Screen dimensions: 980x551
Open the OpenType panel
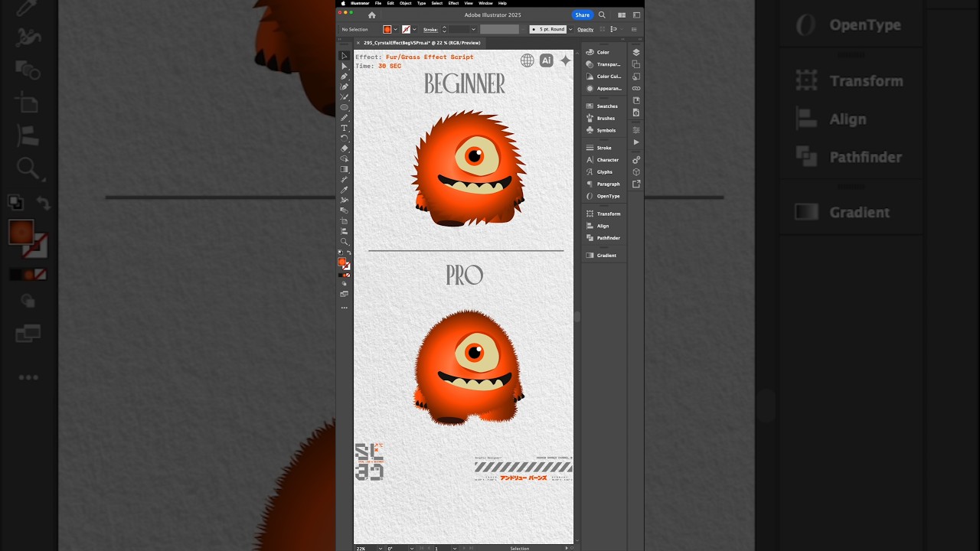tap(603, 196)
